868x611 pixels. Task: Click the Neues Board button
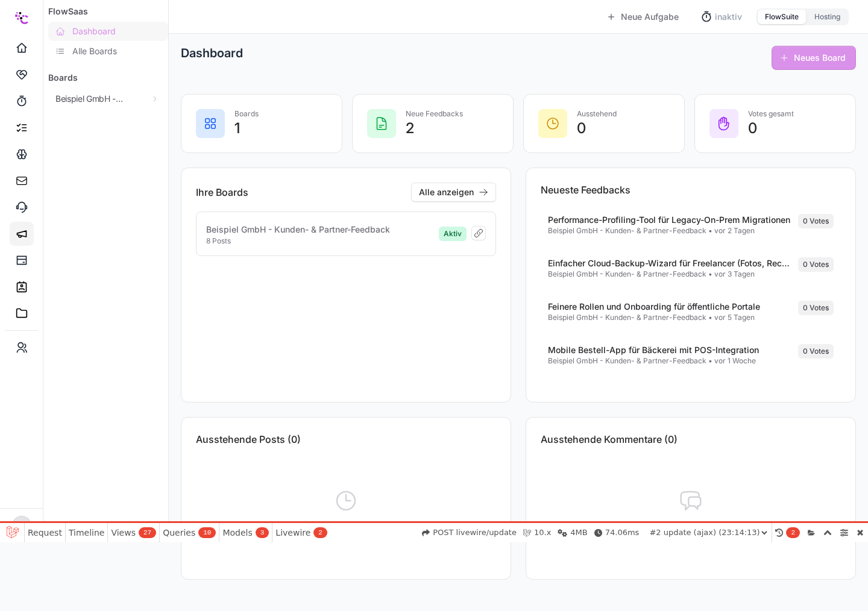click(814, 58)
